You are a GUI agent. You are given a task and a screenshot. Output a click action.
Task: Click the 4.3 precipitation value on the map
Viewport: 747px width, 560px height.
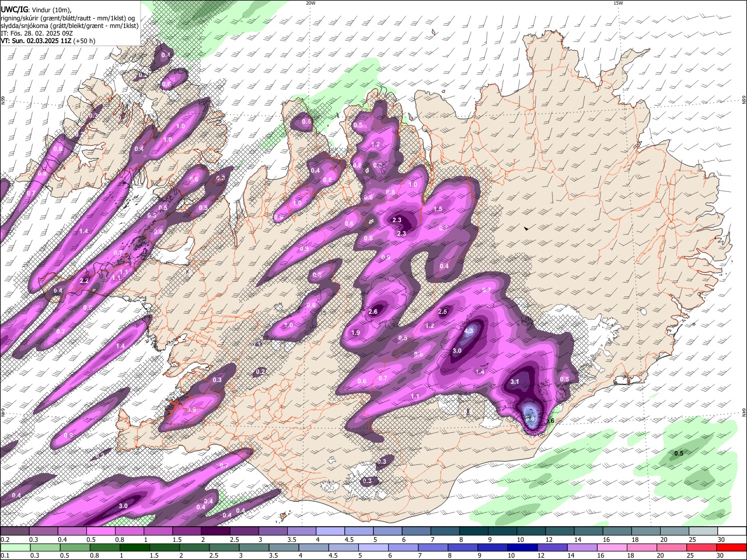click(469, 331)
